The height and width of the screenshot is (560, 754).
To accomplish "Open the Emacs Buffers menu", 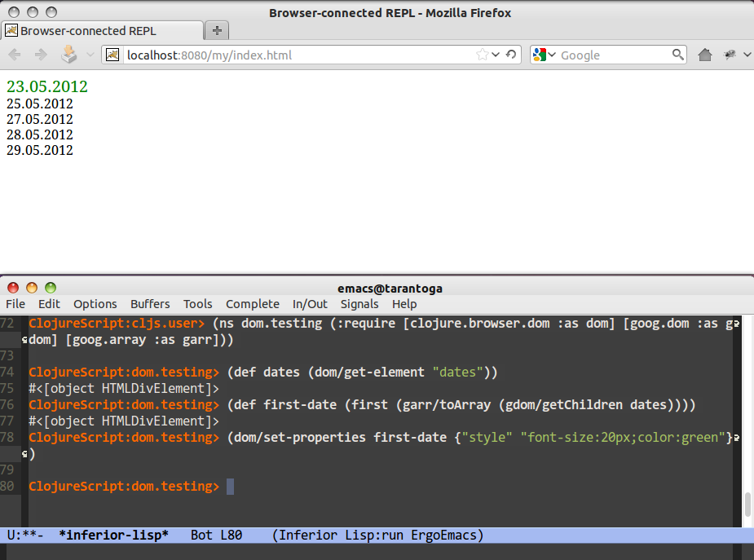I will pyautogui.click(x=150, y=304).
